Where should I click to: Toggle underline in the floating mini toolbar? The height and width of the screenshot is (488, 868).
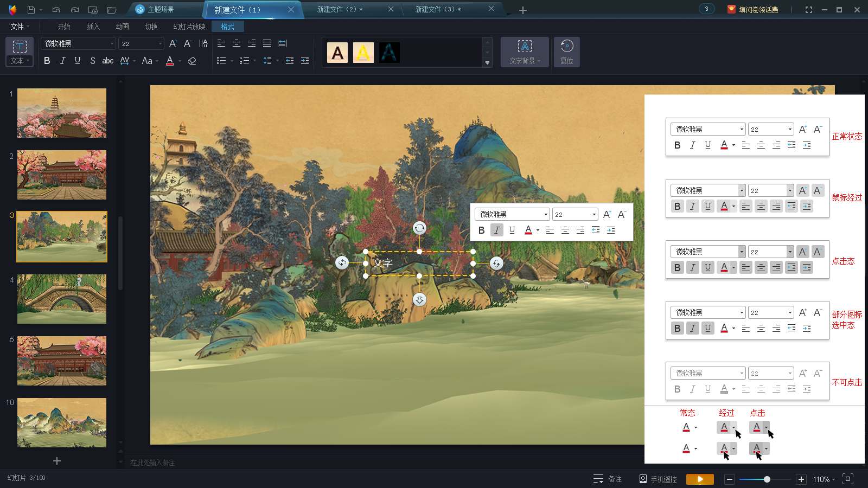coord(512,230)
